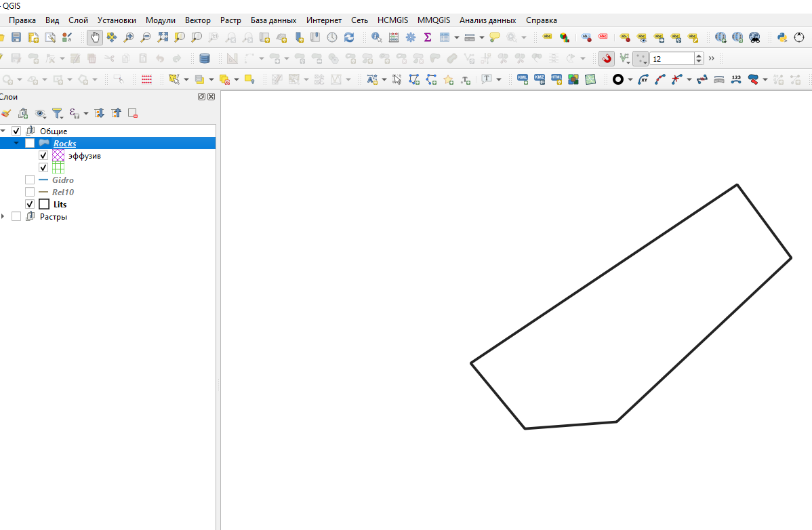Open the Вектор menu
Image resolution: width=812 pixels, height=530 pixels.
click(198, 20)
